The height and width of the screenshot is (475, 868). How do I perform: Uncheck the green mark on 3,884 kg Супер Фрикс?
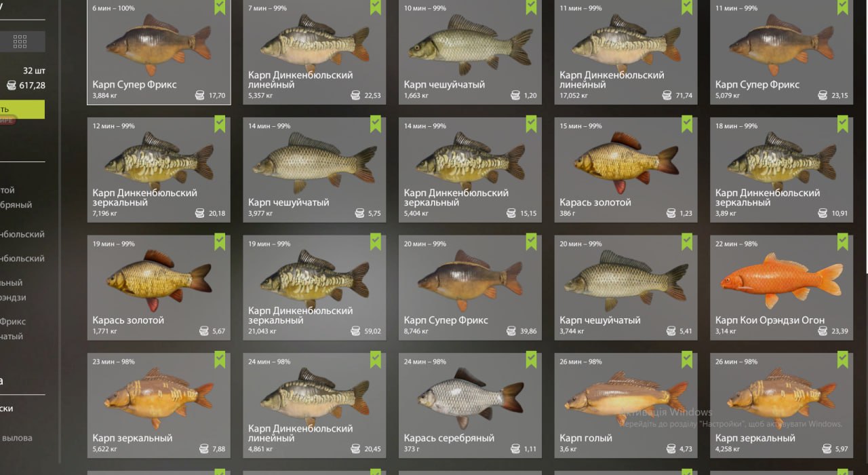tap(220, 7)
